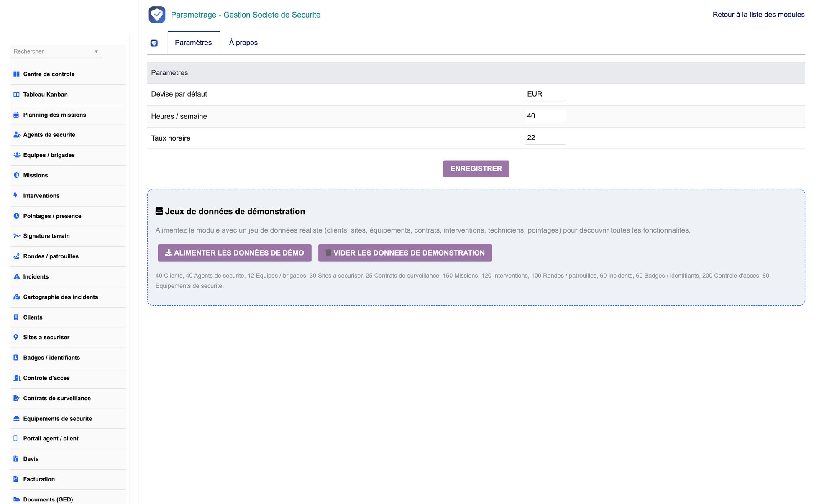Click the small shield icon beside Paramètres tab

154,43
